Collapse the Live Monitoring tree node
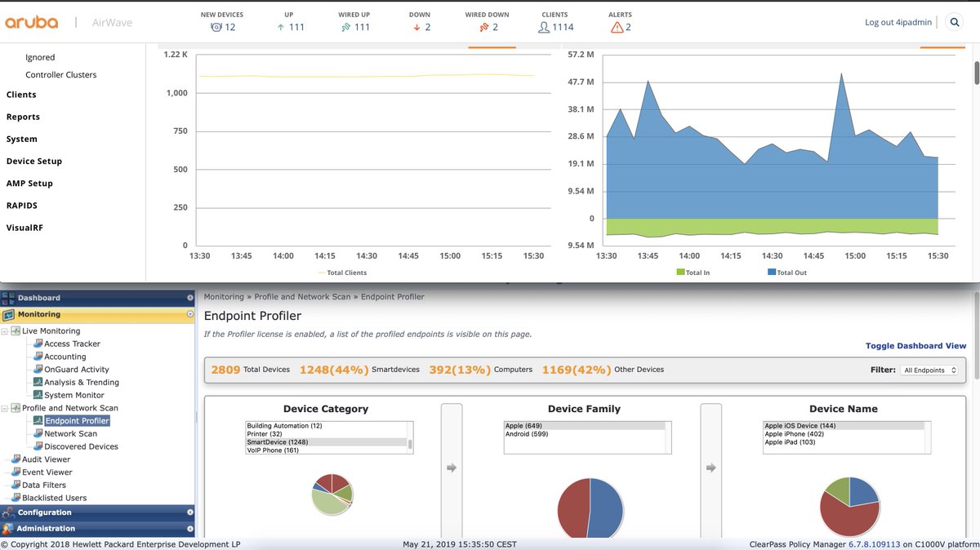980x550 pixels. [5, 331]
